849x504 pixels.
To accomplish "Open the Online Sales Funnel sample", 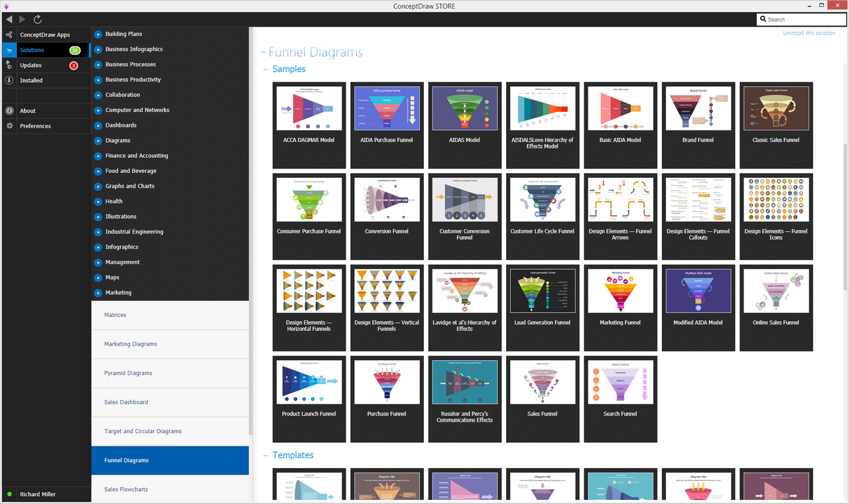I will click(x=776, y=308).
